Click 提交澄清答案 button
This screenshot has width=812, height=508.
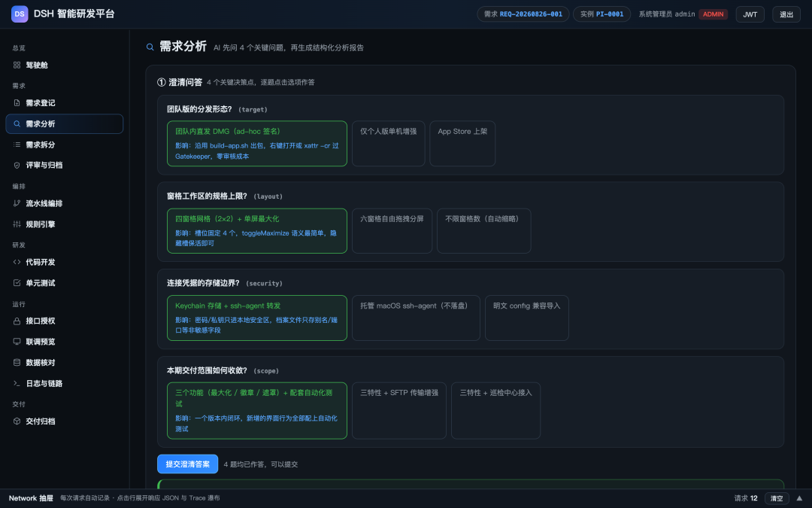(187, 464)
